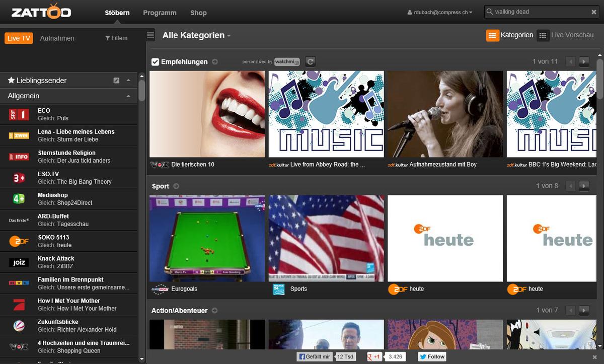
Task: Switch to Live Vorschau view
Action: 565,35
